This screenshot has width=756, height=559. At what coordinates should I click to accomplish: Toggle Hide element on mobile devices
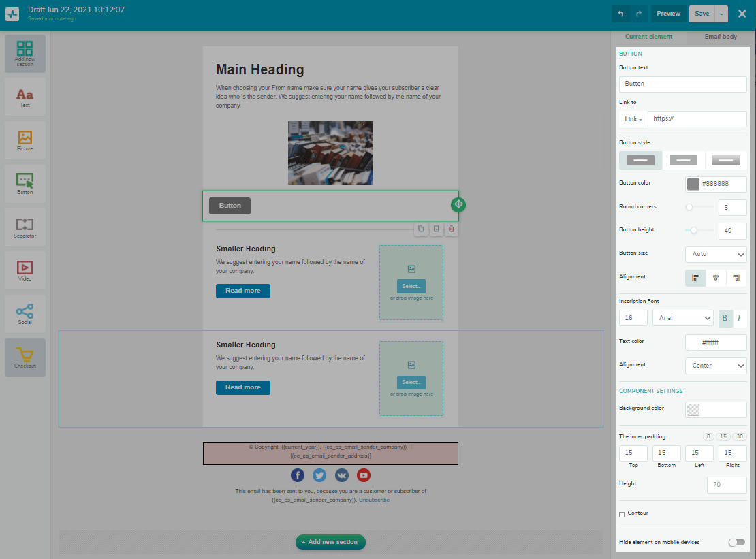[736, 542]
